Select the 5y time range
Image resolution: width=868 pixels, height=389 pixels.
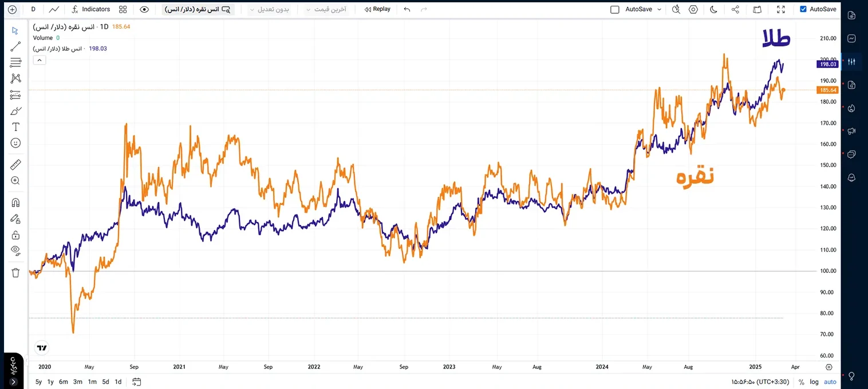click(38, 382)
